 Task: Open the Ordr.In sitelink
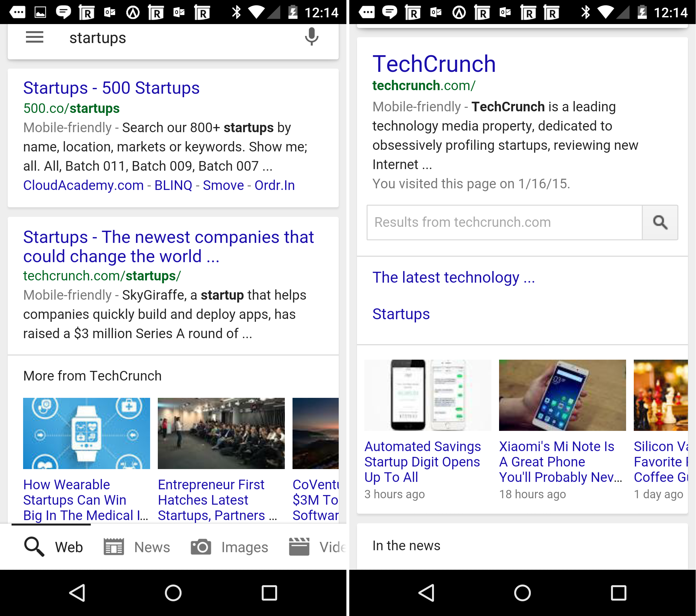275,185
